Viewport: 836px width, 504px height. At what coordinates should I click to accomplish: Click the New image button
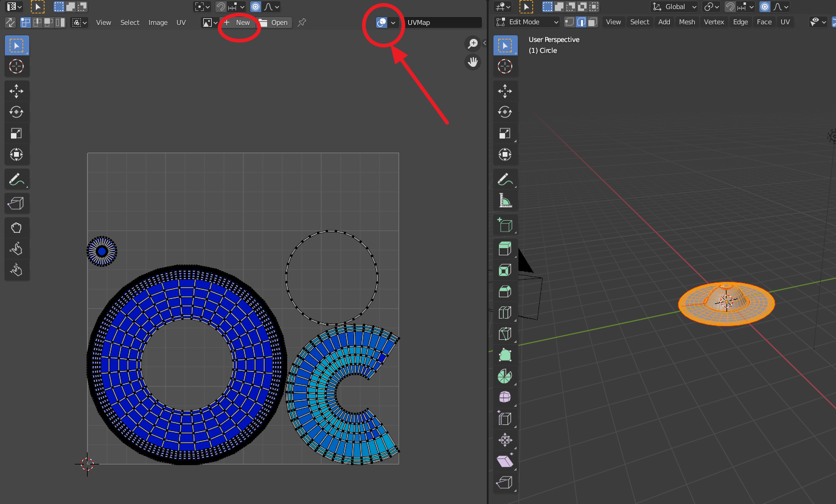pyautogui.click(x=237, y=22)
